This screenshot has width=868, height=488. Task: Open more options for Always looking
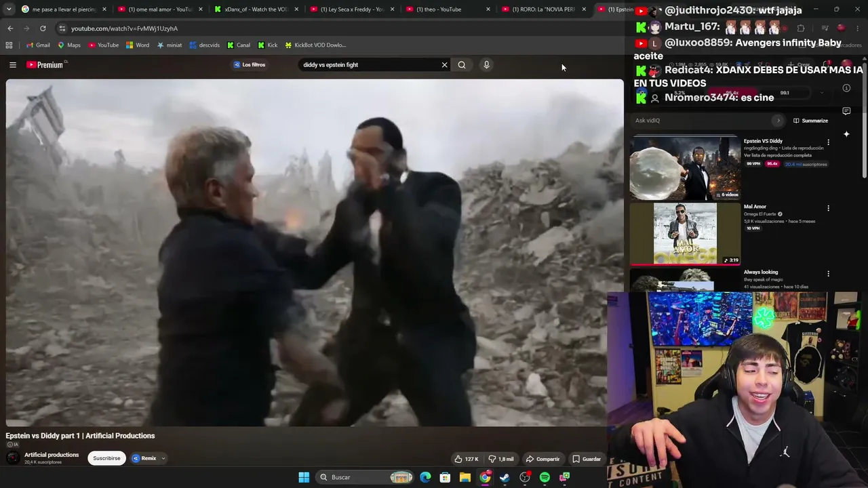point(828,274)
